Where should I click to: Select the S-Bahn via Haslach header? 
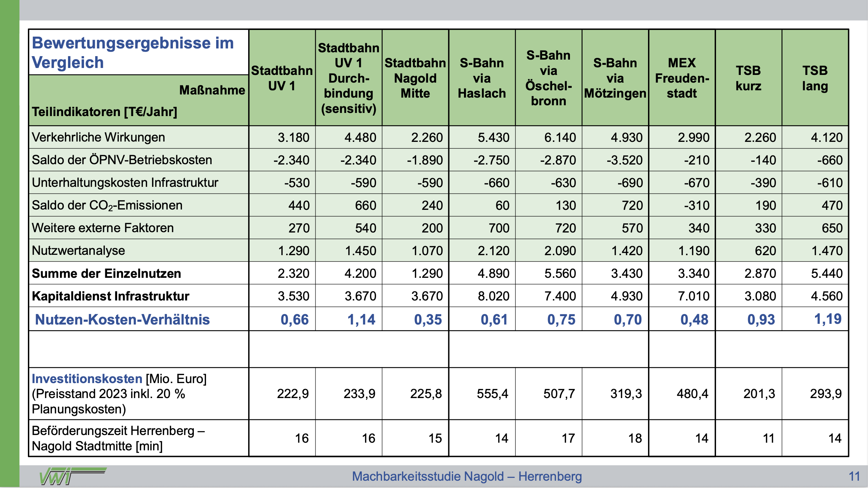tap(482, 78)
